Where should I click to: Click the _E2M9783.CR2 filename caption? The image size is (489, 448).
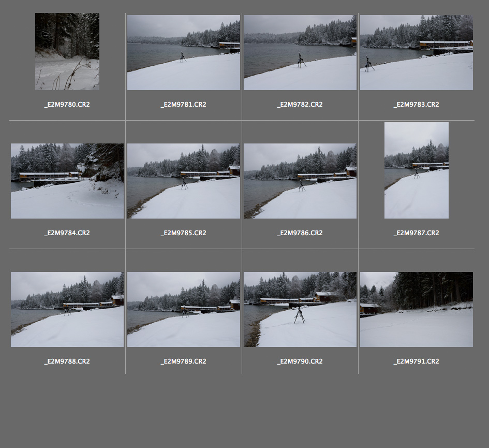pyautogui.click(x=416, y=105)
